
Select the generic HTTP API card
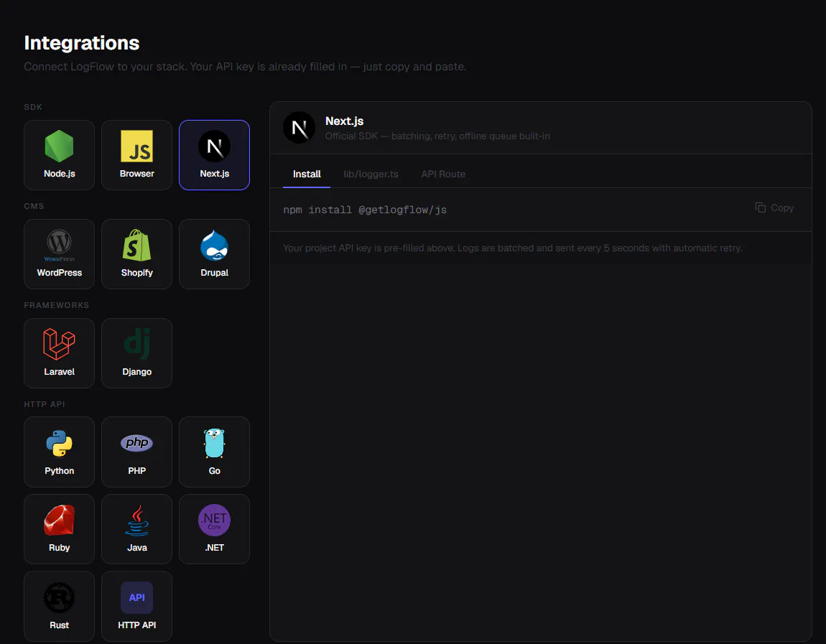pos(136,606)
